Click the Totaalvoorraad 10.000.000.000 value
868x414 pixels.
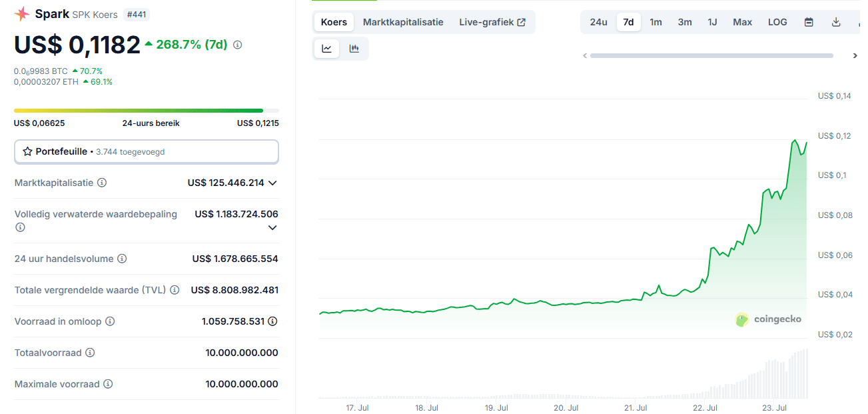pos(242,353)
